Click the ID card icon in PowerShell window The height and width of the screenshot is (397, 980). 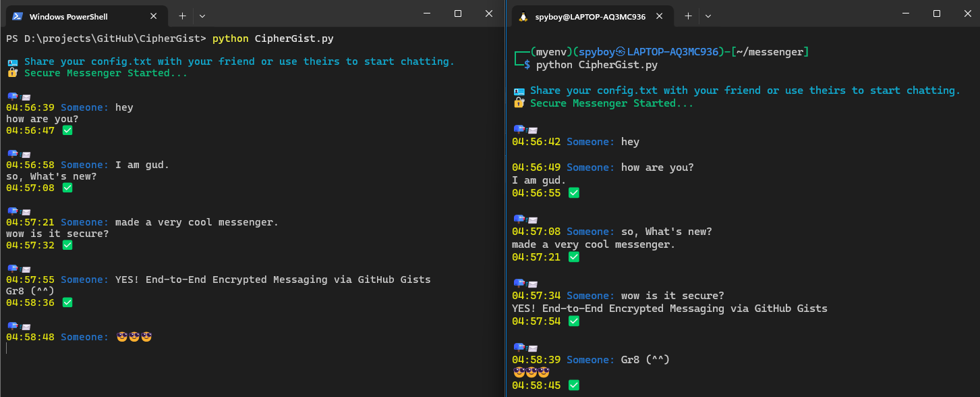pos(12,62)
